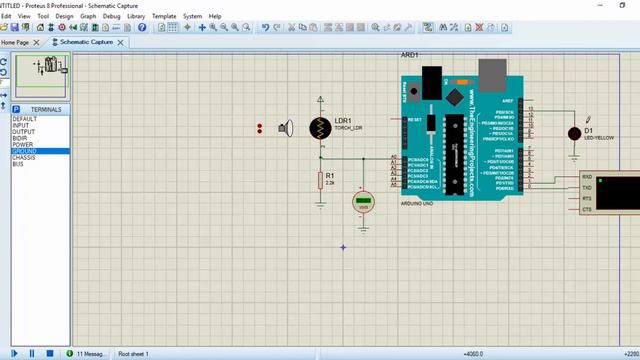
Task: Close the Schematic Capture tab
Action: point(120,42)
